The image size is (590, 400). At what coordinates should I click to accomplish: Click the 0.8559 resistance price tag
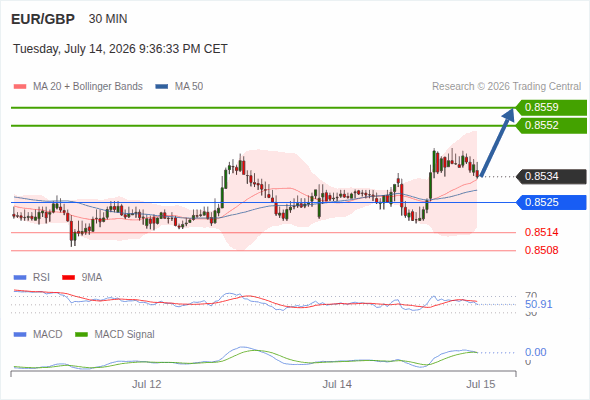[551, 108]
